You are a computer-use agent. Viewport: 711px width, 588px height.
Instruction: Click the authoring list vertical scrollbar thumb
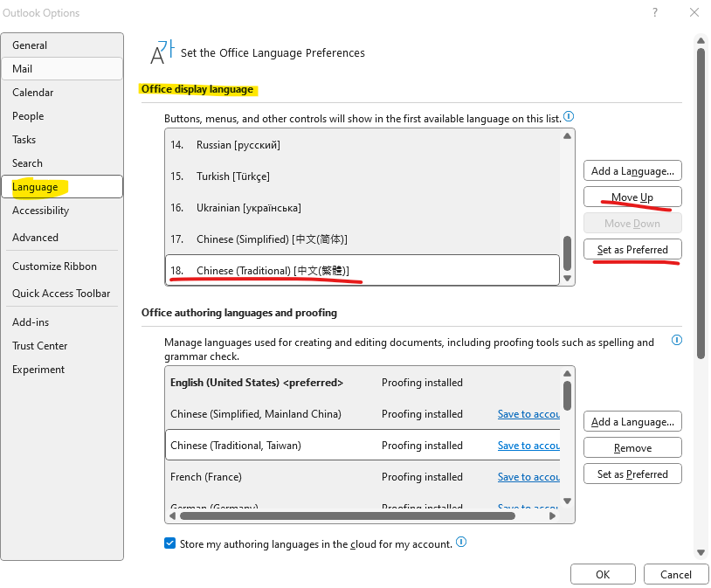pyautogui.click(x=567, y=396)
